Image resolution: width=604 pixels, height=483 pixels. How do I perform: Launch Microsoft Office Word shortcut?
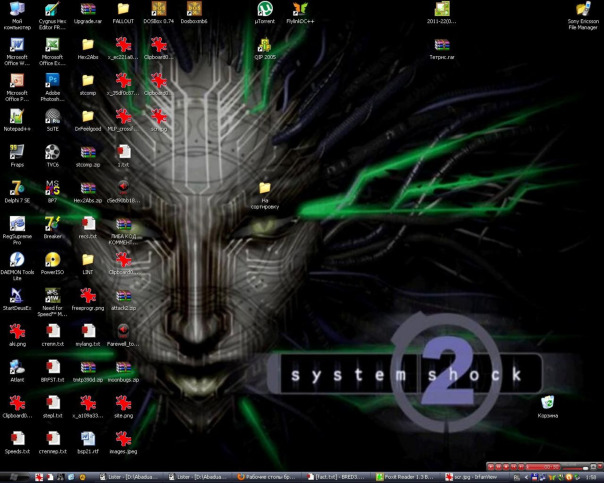pos(17,52)
